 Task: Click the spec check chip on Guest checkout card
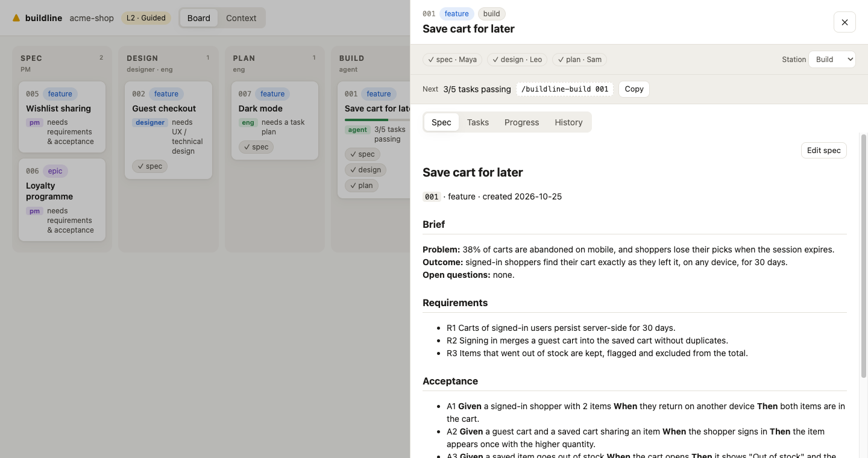click(x=150, y=166)
